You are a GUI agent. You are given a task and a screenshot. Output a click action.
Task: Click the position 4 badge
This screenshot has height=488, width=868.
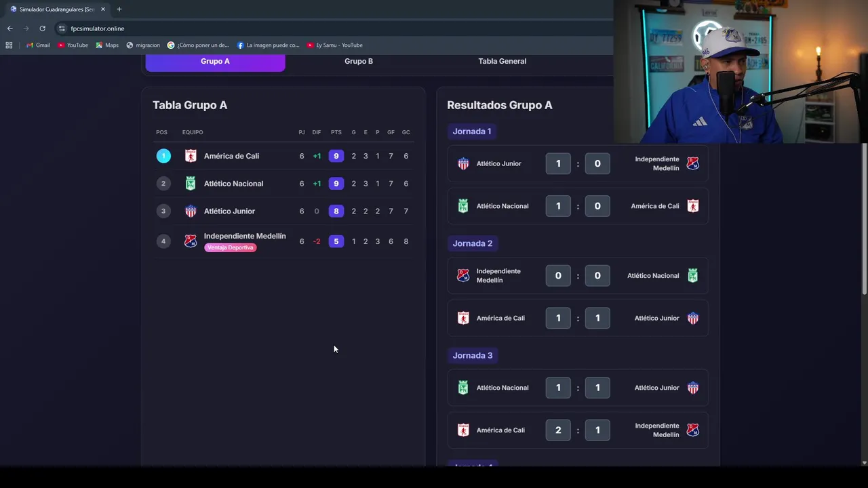coord(163,241)
